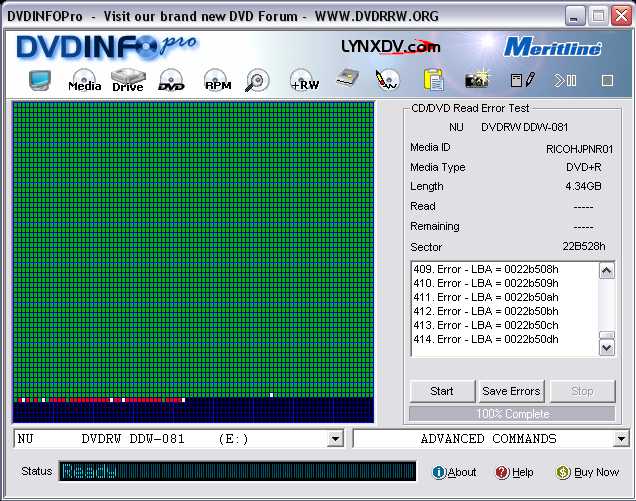This screenshot has height=501, width=636.
Task: Click the error list scrollbar thumb
Action: [607, 335]
